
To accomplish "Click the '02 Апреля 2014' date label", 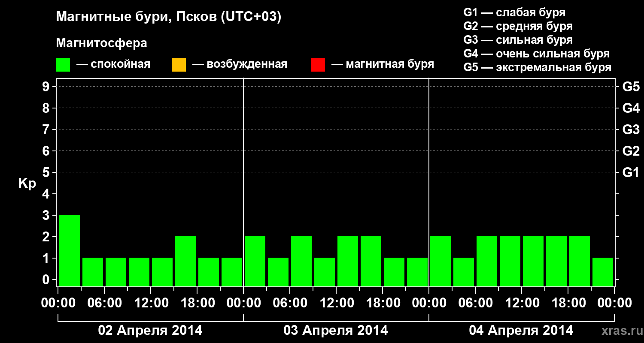I will point(150,330).
